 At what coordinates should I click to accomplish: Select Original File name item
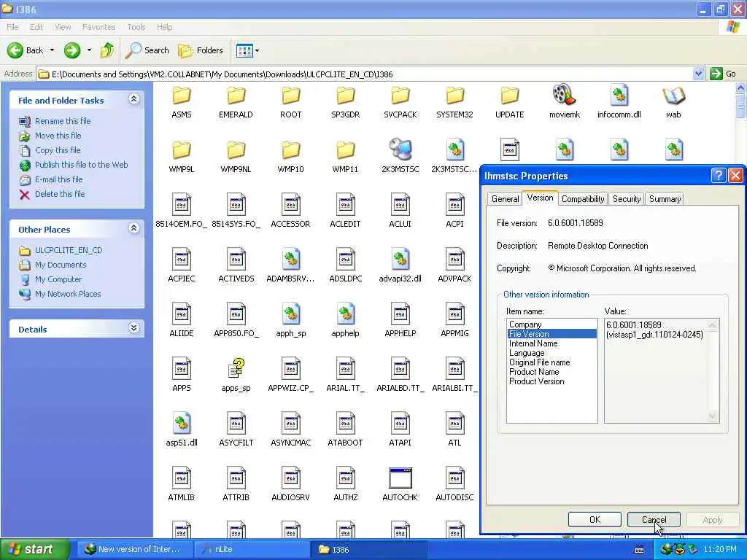click(539, 362)
